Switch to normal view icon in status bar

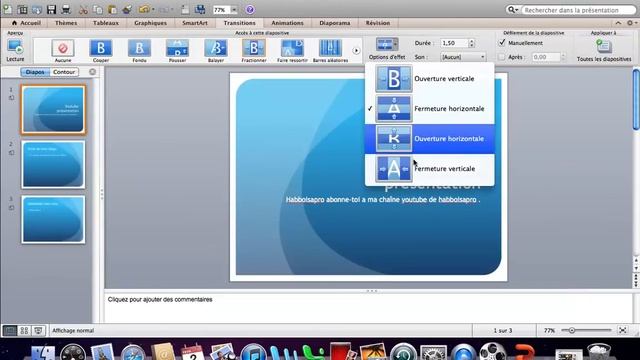click(x=10, y=330)
